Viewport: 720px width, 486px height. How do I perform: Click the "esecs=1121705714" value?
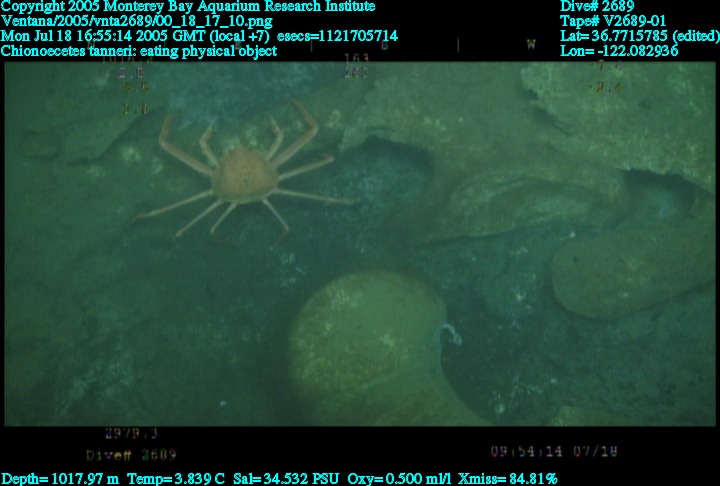(338, 36)
